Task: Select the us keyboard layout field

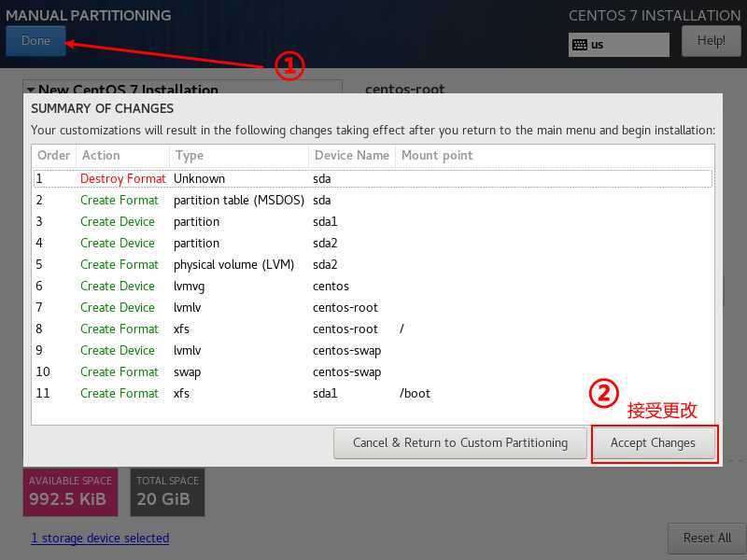Action: (x=618, y=45)
